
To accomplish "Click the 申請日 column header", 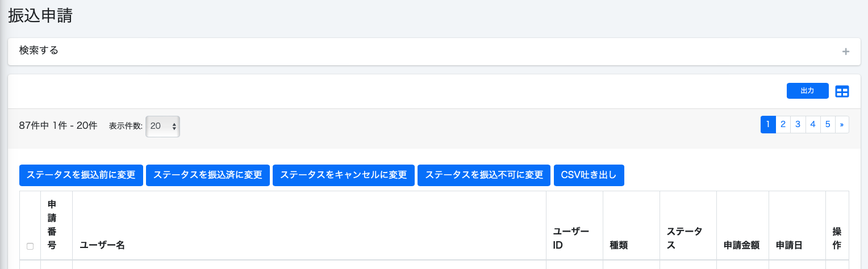I will click(x=789, y=245).
